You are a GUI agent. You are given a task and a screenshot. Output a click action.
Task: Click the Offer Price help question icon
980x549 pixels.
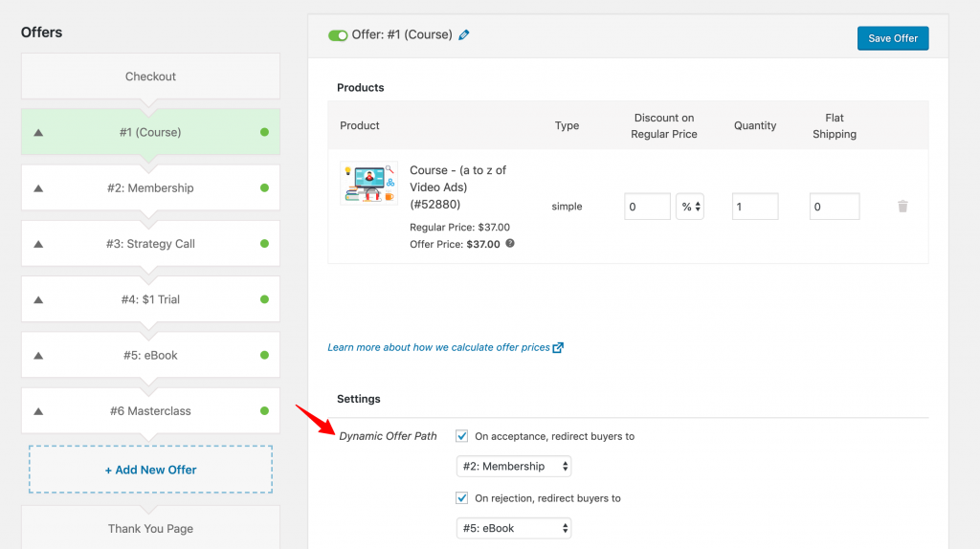point(510,244)
